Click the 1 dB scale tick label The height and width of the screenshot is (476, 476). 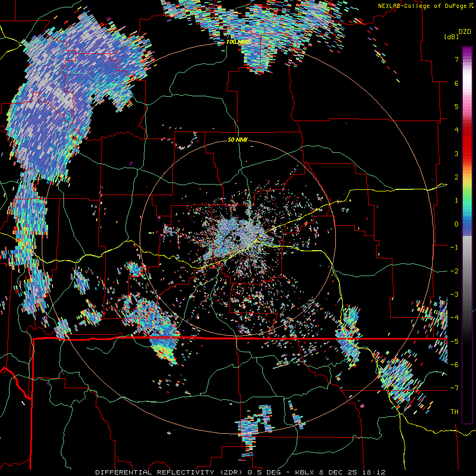click(456, 200)
